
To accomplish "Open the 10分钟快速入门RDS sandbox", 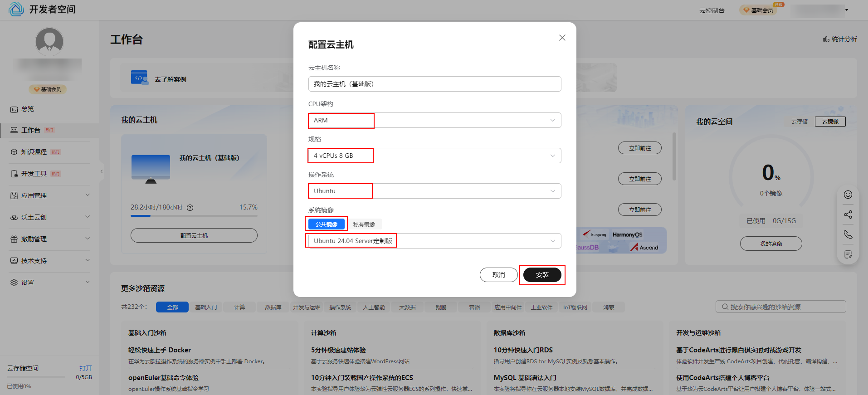I will pos(523,350).
